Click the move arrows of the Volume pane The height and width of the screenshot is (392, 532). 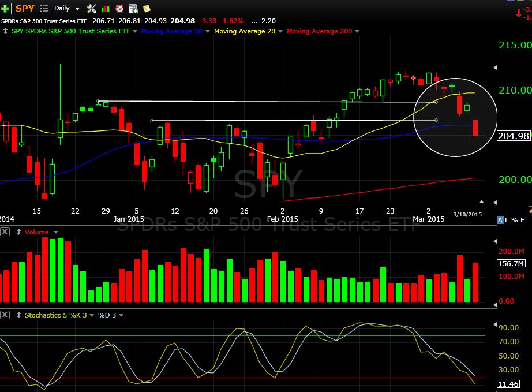pyautogui.click(x=18, y=232)
